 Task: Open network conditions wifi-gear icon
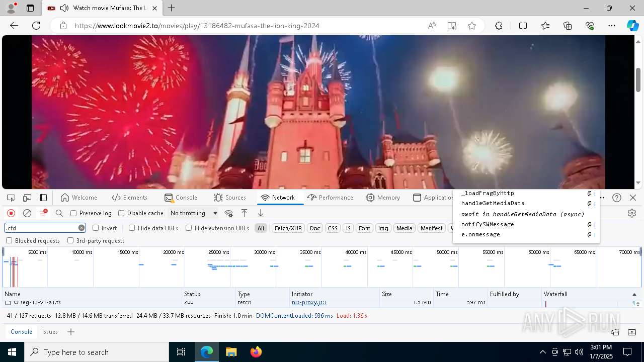coord(229,213)
